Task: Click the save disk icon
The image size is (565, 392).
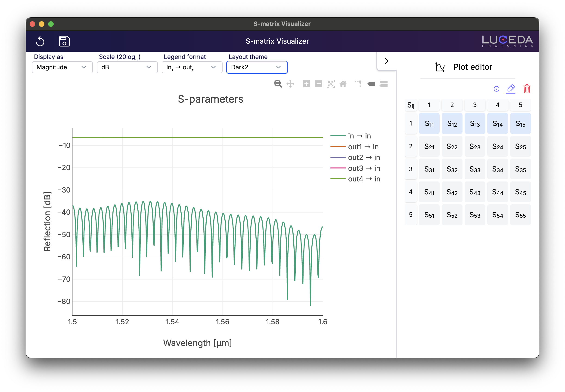Action: 64,41
